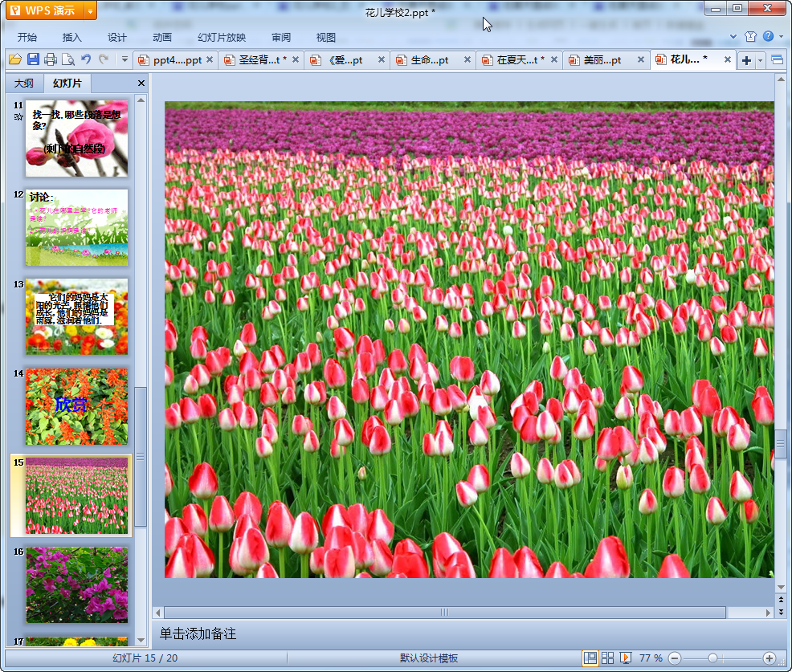
Task: Click the zoom slider handle
Action: [x=712, y=658]
